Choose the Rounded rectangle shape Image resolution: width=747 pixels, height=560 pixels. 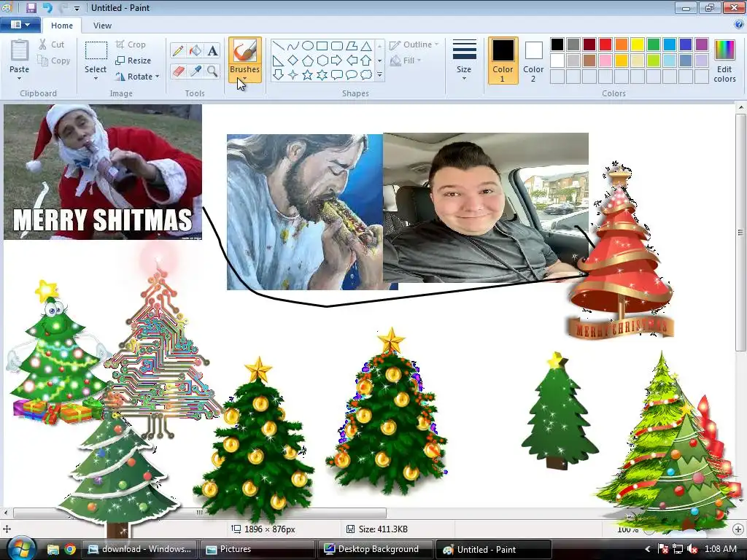[337, 46]
